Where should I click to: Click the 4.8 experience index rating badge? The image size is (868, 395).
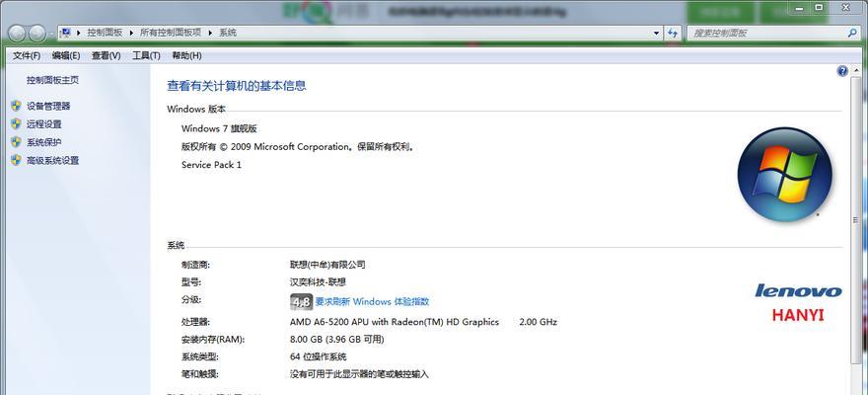[x=301, y=302]
